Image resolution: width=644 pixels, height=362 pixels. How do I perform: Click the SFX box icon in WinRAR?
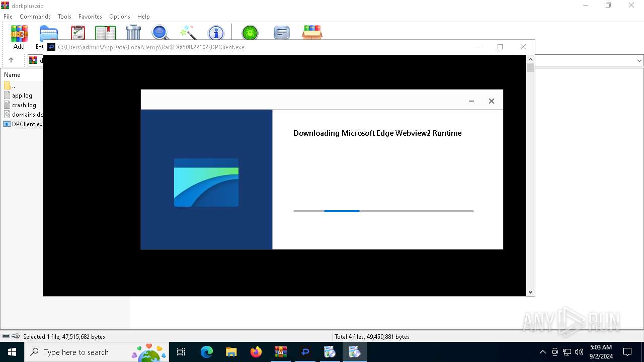[x=312, y=33]
